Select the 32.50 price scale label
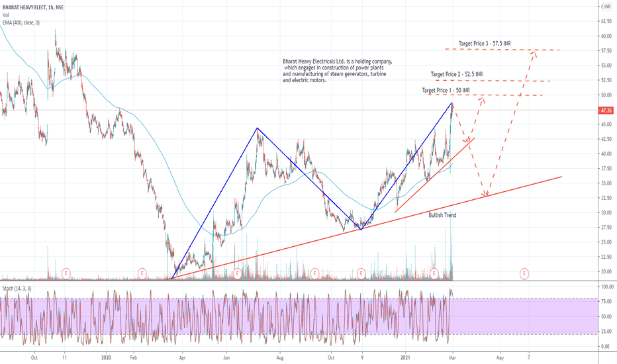 tap(606, 198)
